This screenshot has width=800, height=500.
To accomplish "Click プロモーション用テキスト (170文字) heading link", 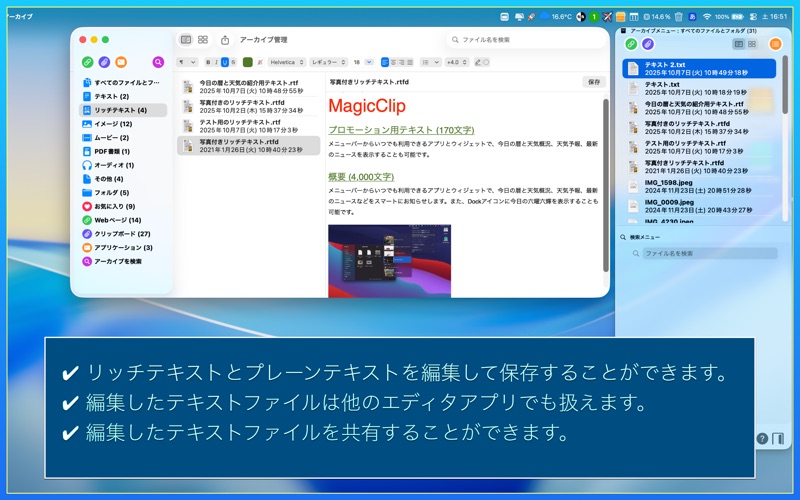I will coord(401,130).
